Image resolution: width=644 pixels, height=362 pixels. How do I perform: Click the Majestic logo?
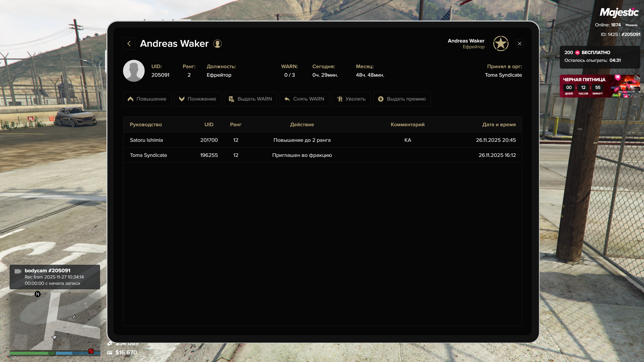[619, 12]
